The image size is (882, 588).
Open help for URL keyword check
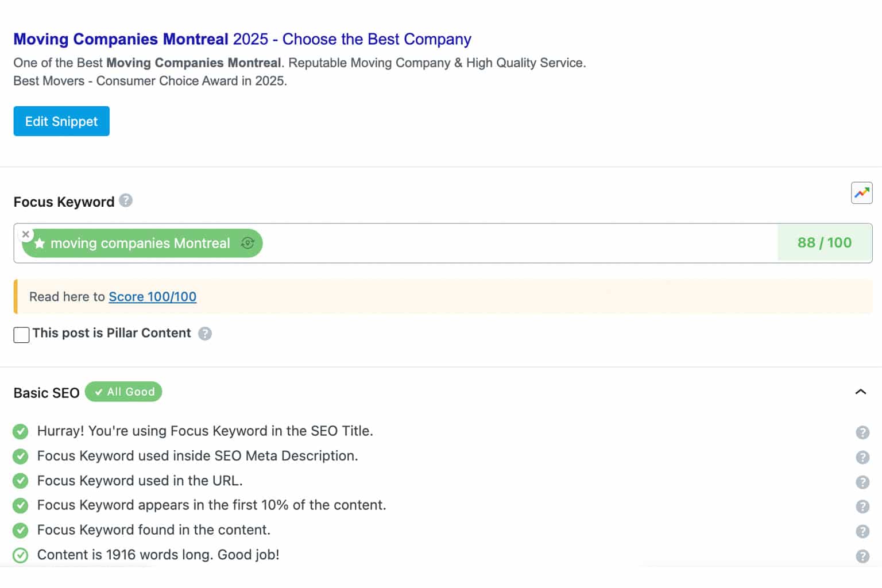(862, 482)
